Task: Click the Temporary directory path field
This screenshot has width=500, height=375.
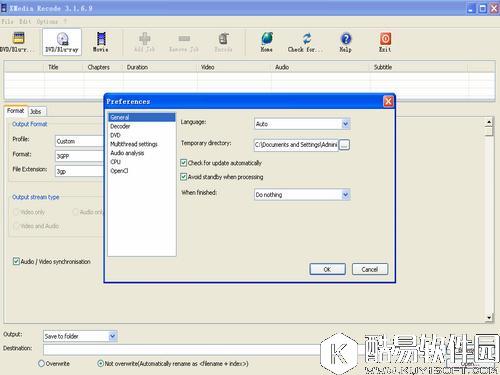Action: coord(296,145)
